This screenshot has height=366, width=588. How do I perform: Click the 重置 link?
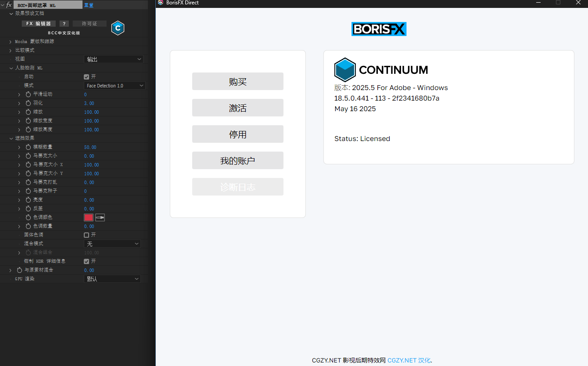pyautogui.click(x=89, y=5)
